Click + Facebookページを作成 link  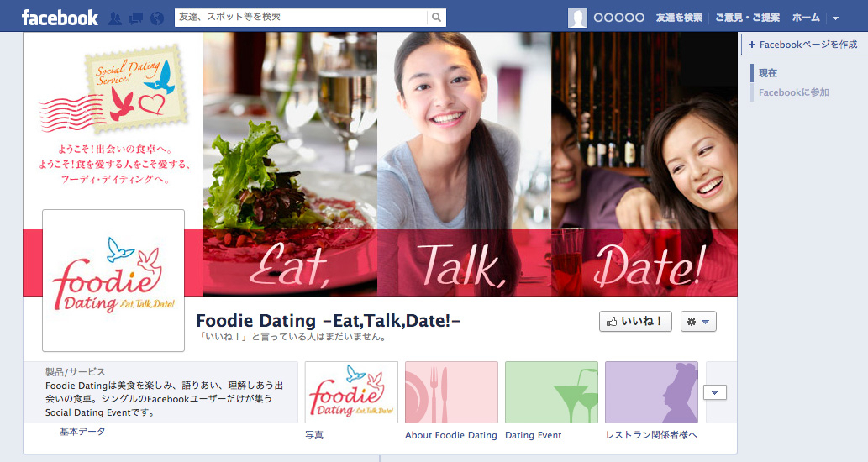pos(802,45)
